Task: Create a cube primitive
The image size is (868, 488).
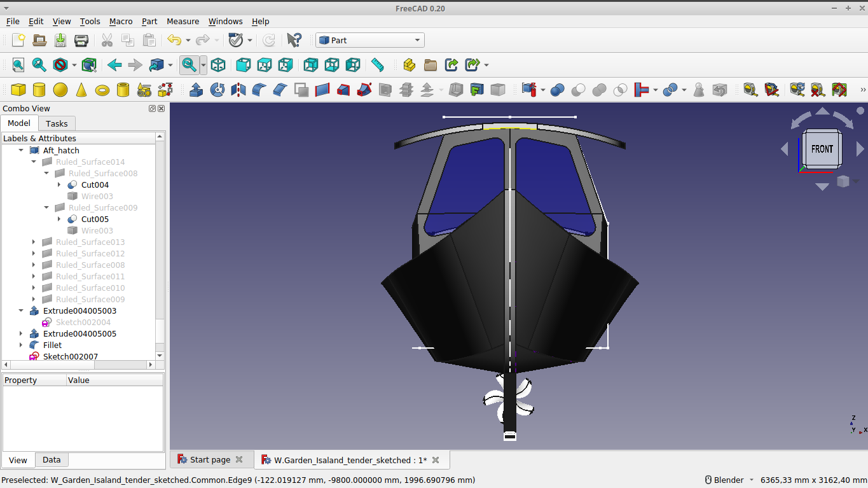Action: coord(18,90)
